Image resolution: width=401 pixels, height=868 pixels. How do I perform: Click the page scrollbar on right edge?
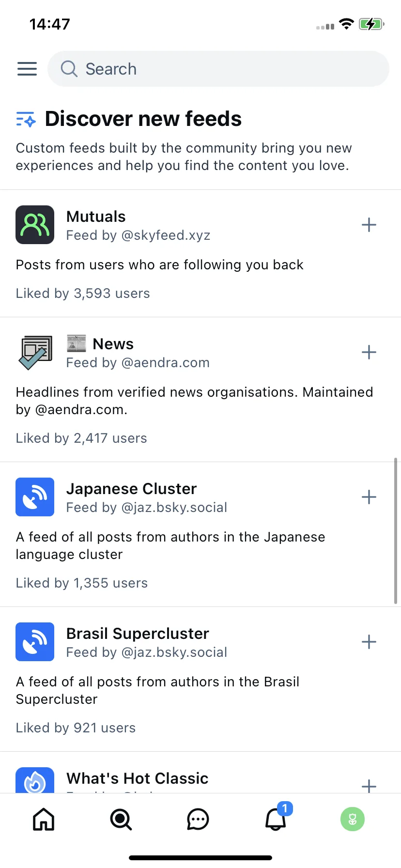tap(396, 530)
